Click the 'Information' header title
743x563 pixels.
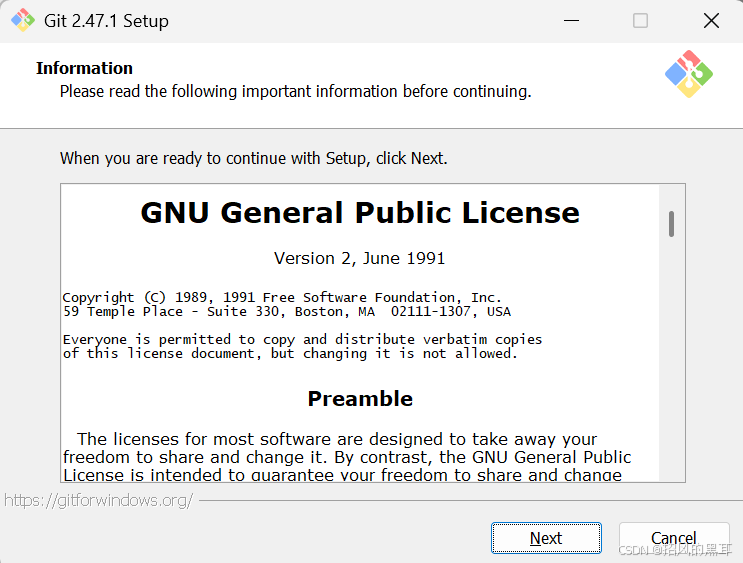[x=84, y=68]
